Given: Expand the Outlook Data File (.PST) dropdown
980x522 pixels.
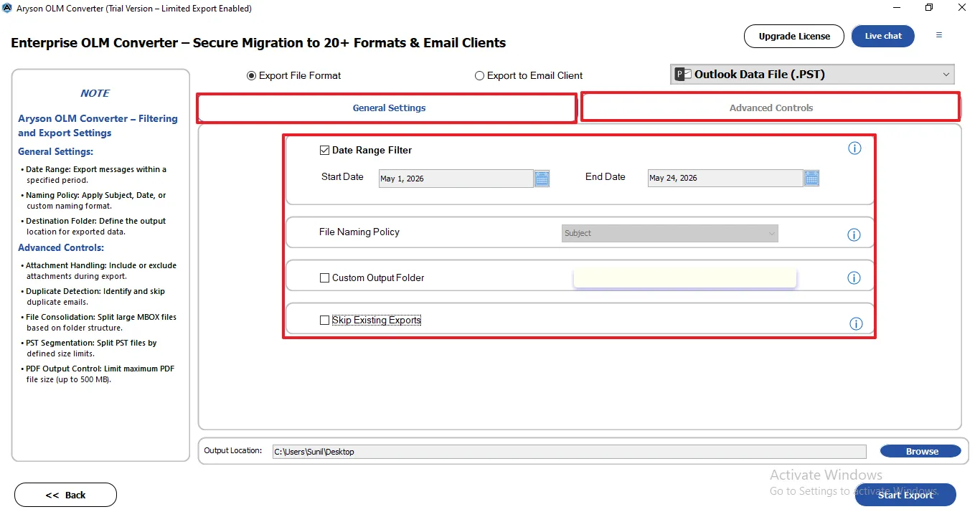Looking at the screenshot, I should (812, 75).
